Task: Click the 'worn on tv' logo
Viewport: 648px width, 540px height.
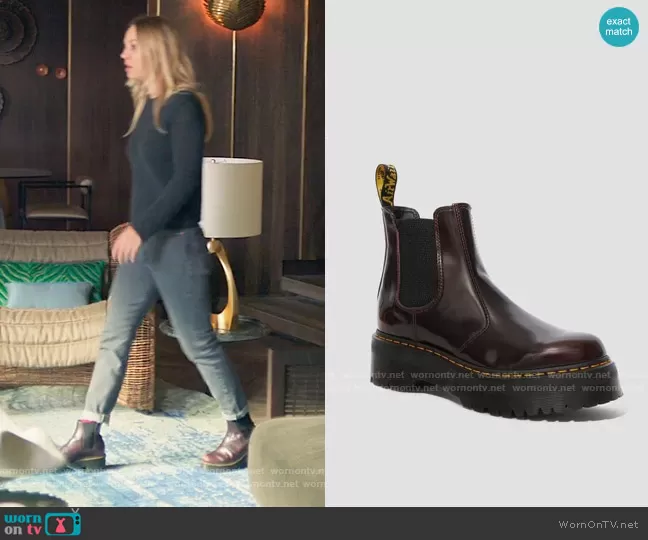Action: click(x=41, y=522)
